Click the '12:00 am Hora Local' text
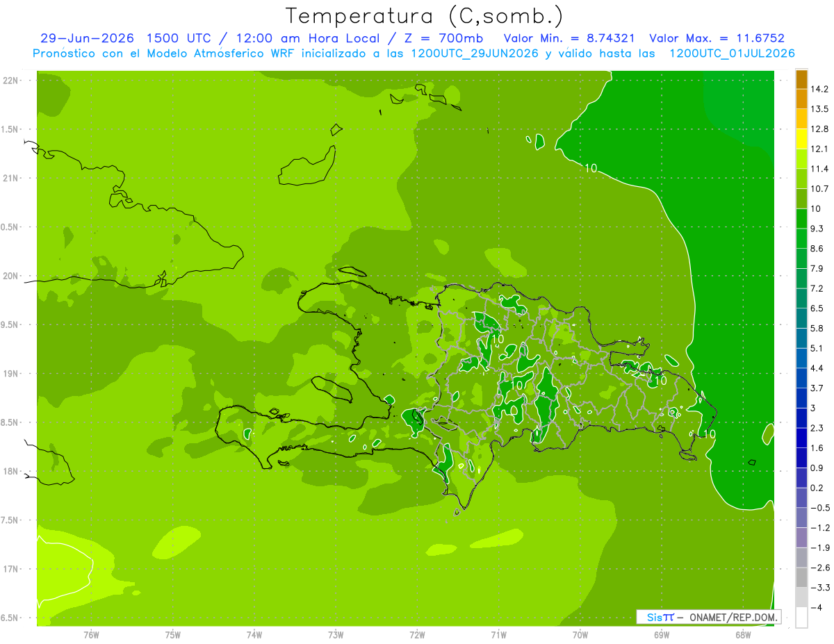 pyautogui.click(x=306, y=38)
